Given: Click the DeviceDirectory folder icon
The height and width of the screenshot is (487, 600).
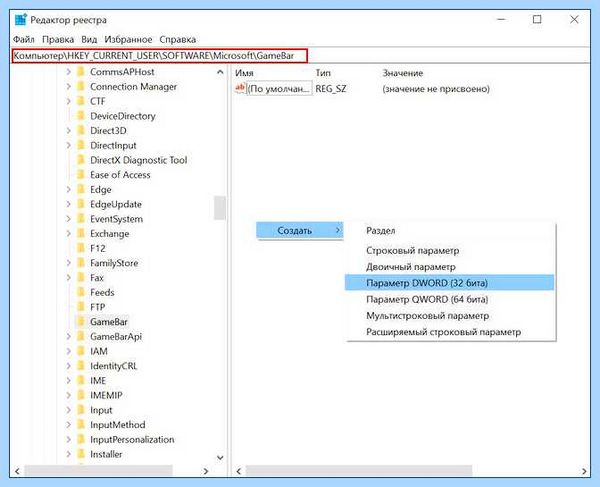Looking at the screenshot, I should [x=81, y=116].
